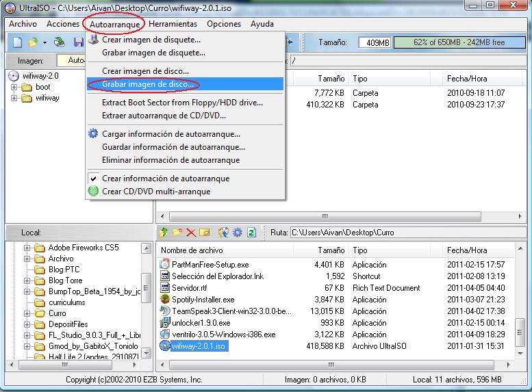Image resolution: width=532 pixels, height=392 pixels.
Task: Click the UltraISO title bar application icon
Action: [10, 8]
